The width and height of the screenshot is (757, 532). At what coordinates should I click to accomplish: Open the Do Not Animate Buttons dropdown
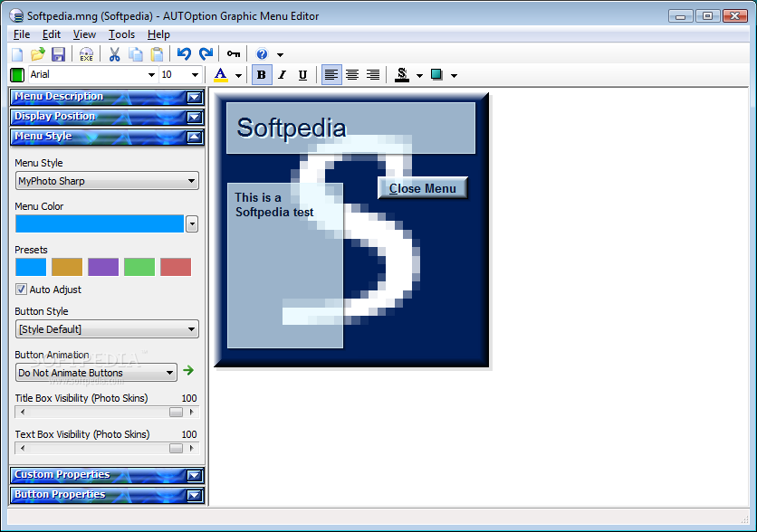(x=96, y=373)
